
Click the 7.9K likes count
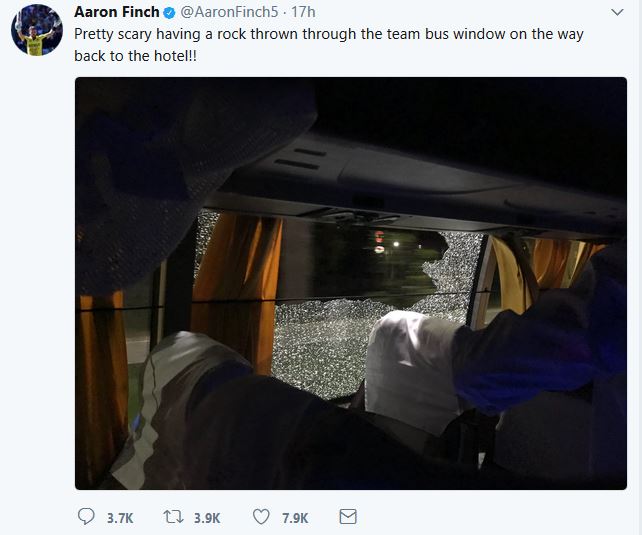tap(295, 518)
